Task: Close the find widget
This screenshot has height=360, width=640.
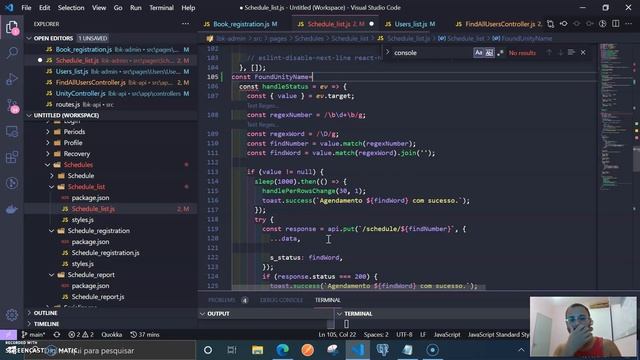Action: pos(583,52)
